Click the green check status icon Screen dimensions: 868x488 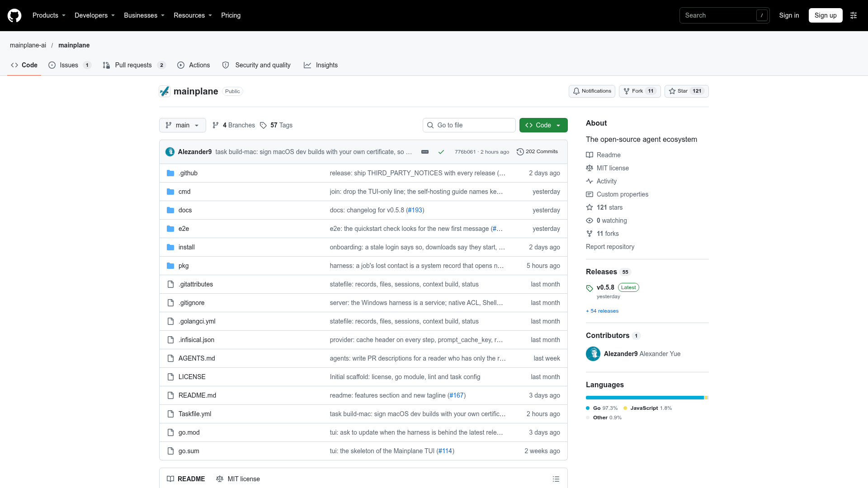click(441, 152)
